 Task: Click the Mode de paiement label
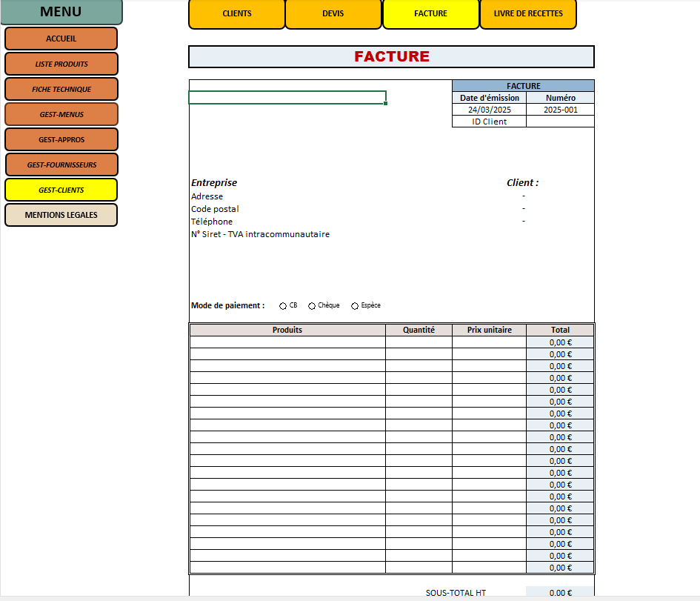(x=227, y=305)
